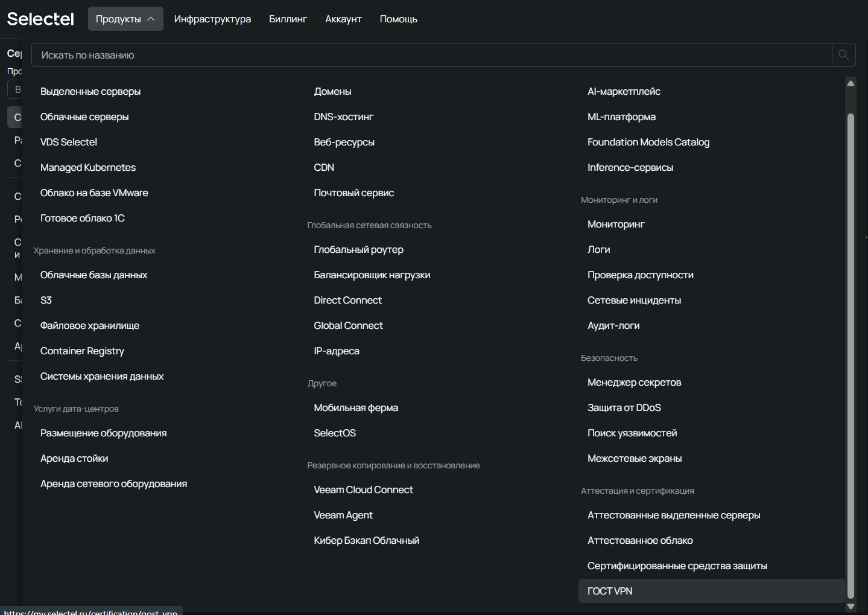Click the Selectel logo
Viewport: 868px width, 615px height.
(40, 19)
